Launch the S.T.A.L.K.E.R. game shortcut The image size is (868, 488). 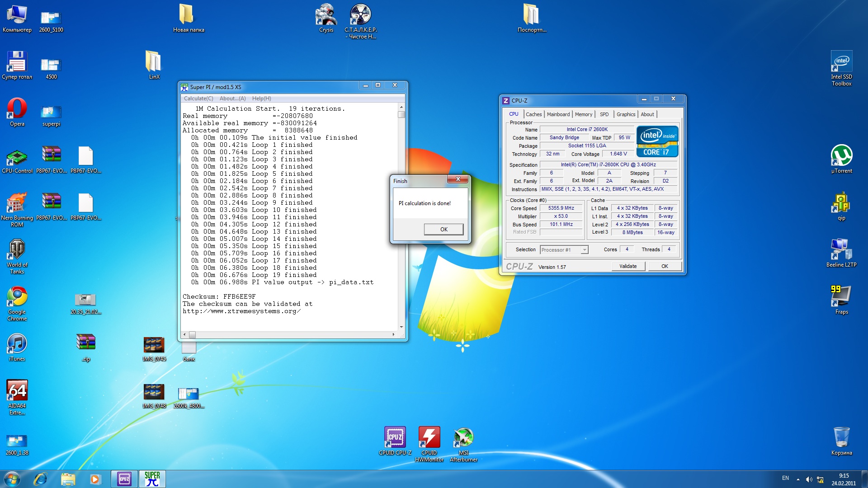click(x=360, y=22)
